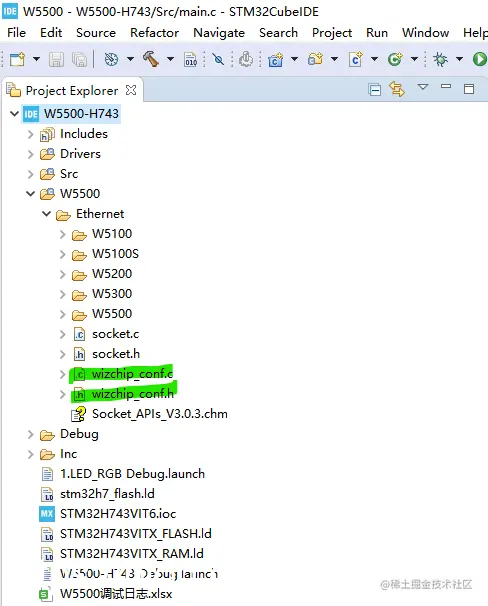Select the STM32H743VIT6.ioc file
The image size is (488, 606).
click(118, 514)
